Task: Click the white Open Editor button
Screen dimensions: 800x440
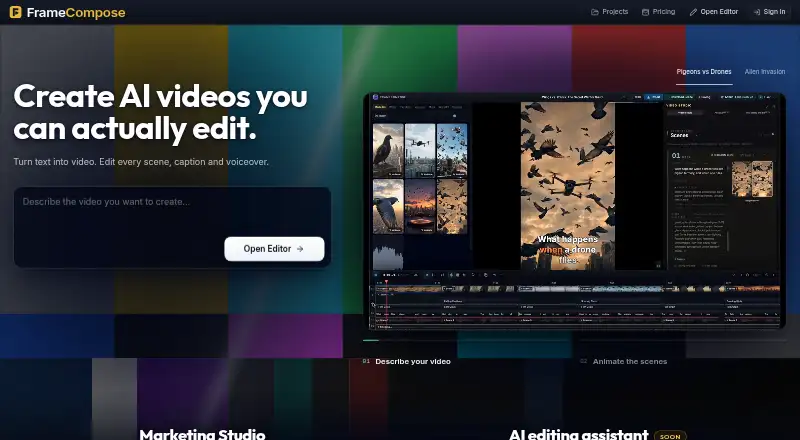Action: [x=274, y=249]
